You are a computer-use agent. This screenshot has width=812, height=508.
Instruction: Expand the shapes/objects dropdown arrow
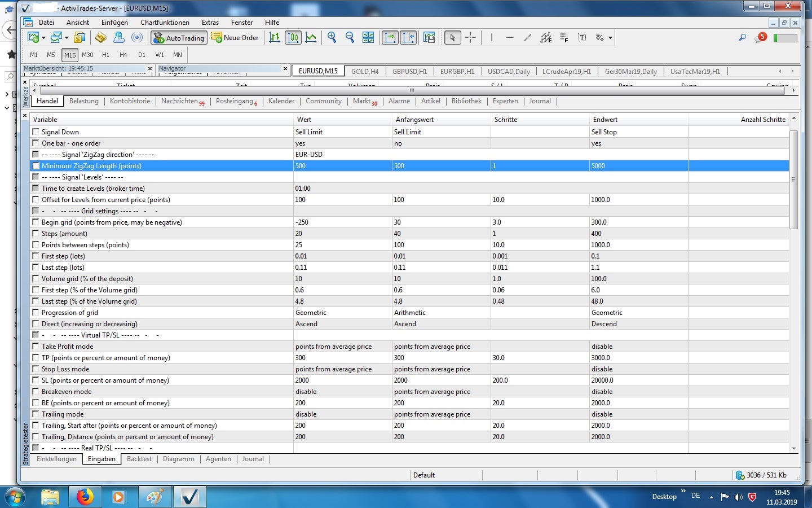(610, 38)
